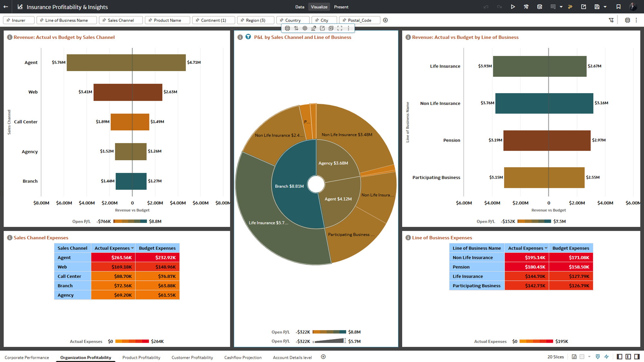Screen dimensions: 644x362
Task: Sort by Actual Expenses column arrow in Sales Channel table
Action: pyautogui.click(x=132, y=248)
